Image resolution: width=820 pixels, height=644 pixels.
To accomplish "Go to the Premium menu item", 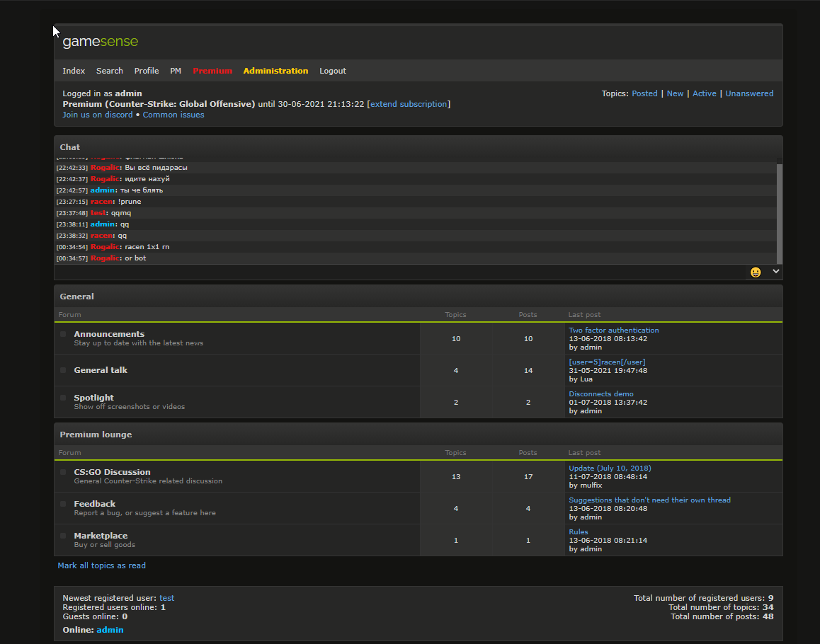I will point(212,71).
